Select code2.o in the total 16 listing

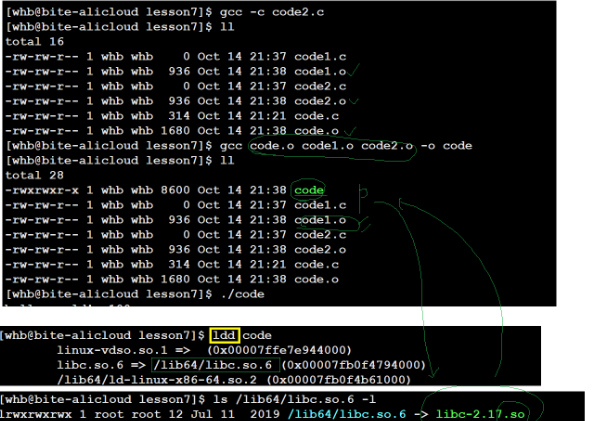tap(320, 101)
